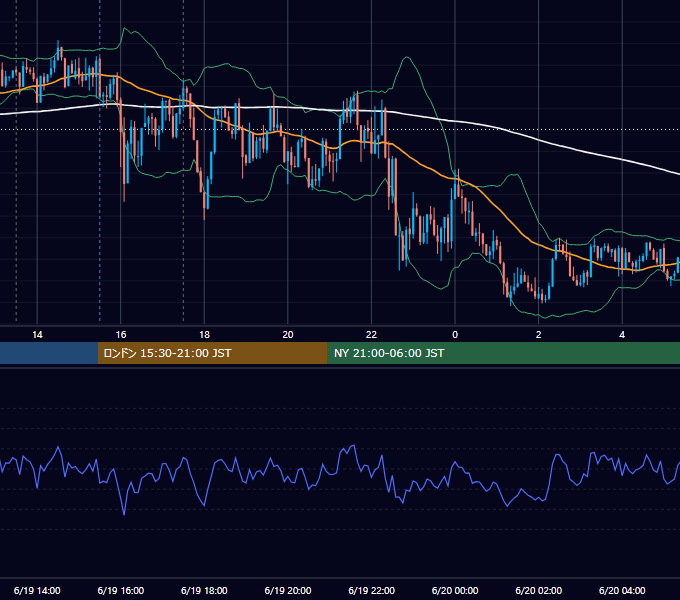Click the 6/20 00:00 date label
Viewport: 680px width, 600px height.
pyautogui.click(x=455, y=590)
